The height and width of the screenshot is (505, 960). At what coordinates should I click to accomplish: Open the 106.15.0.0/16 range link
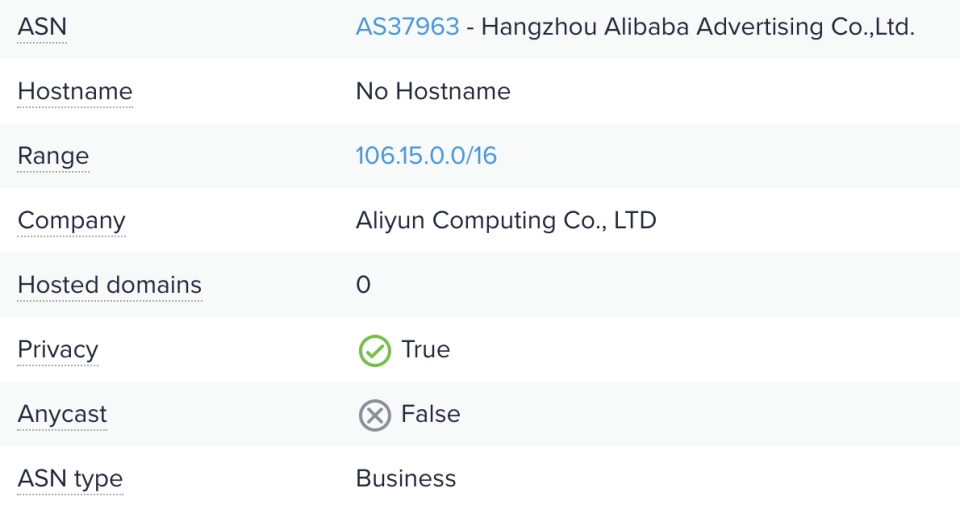[x=426, y=156]
